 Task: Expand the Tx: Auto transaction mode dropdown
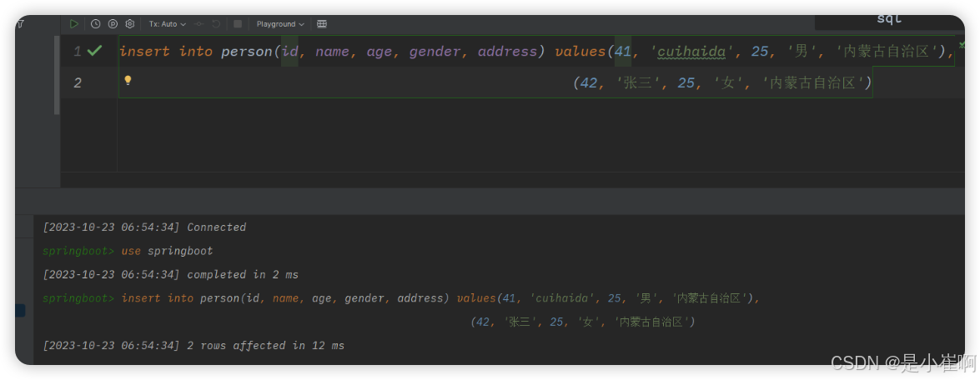tap(168, 23)
